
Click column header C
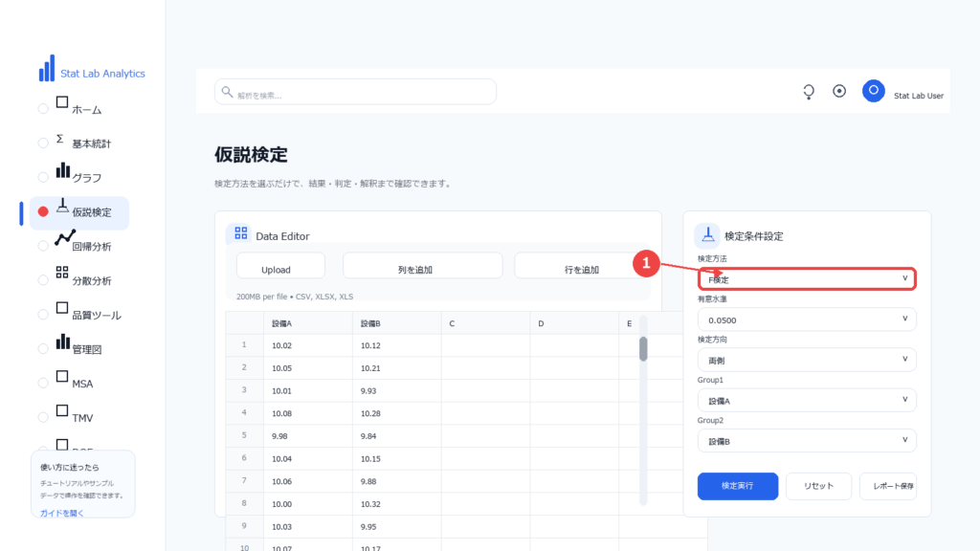click(x=485, y=323)
